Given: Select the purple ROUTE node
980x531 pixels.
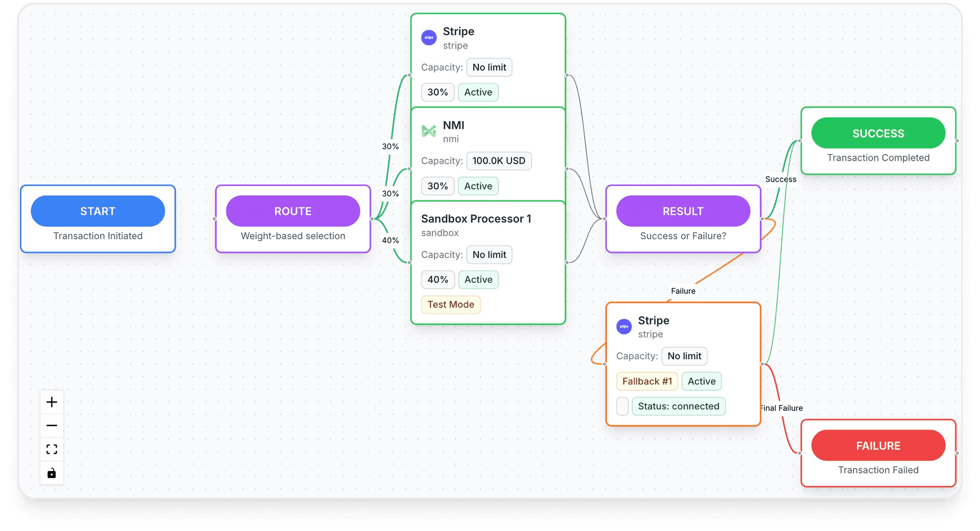Looking at the screenshot, I should coord(293,211).
